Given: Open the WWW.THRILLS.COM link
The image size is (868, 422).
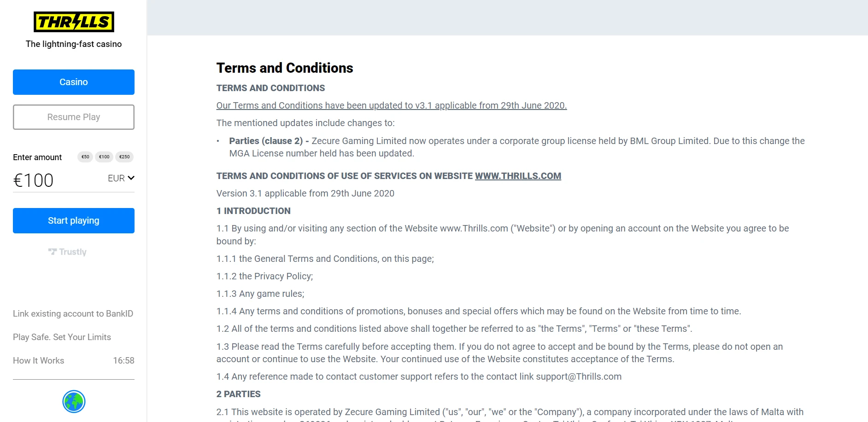Looking at the screenshot, I should pos(518,176).
